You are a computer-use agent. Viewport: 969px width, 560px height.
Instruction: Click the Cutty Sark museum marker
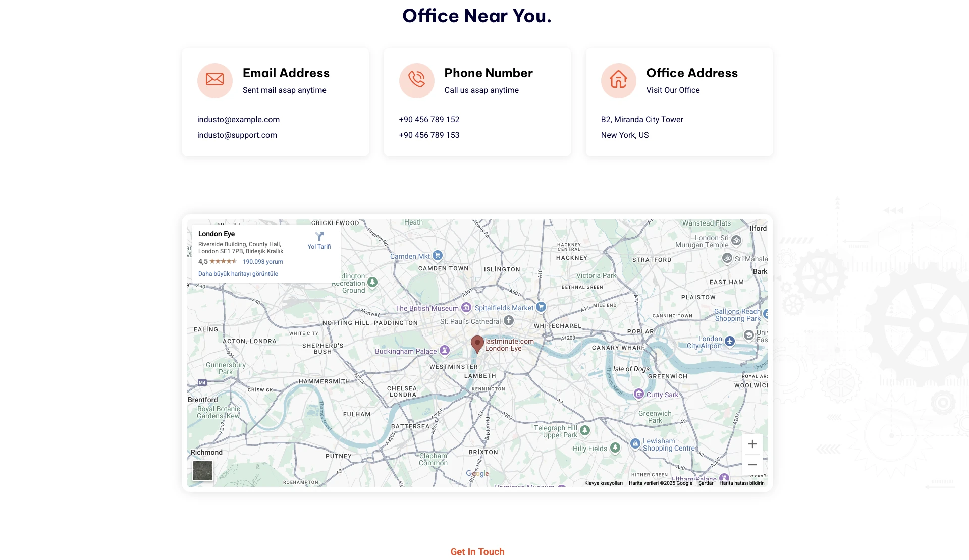638,394
